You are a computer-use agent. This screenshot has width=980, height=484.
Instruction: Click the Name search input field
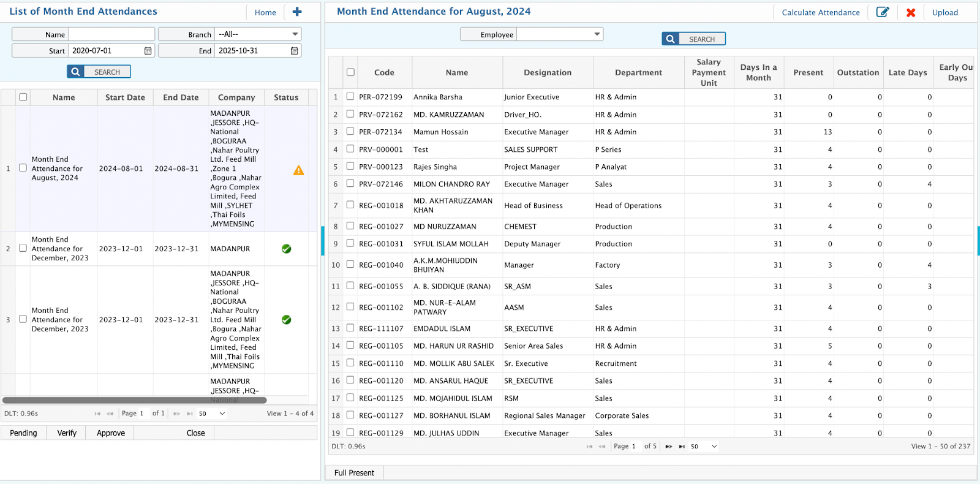coord(111,34)
